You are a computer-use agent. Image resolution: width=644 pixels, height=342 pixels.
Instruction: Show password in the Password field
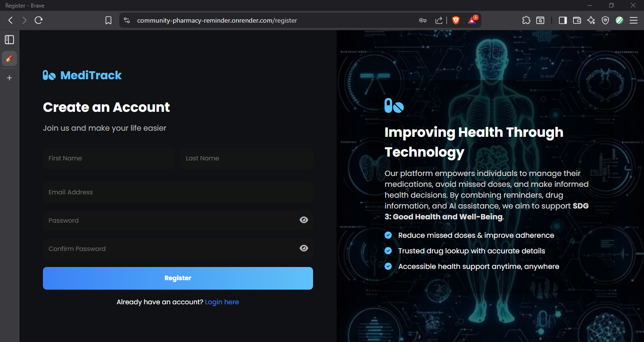tap(304, 220)
